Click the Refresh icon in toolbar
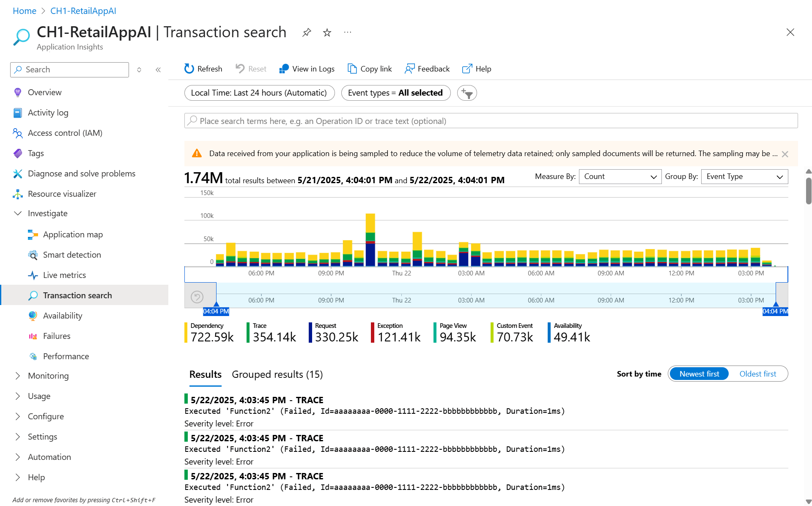Screen dimensions: 812x506 click(189, 69)
